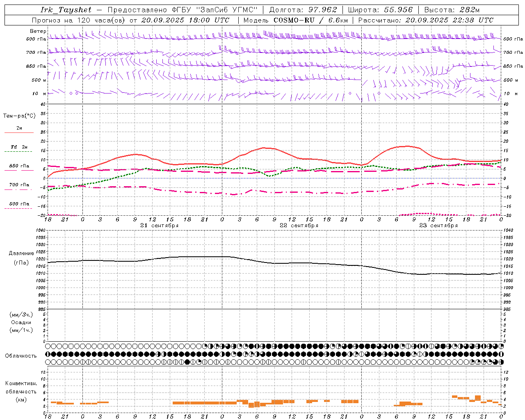
Task: Click the "(мм/1ч.)" precipitation unit label
Action: (21, 330)
